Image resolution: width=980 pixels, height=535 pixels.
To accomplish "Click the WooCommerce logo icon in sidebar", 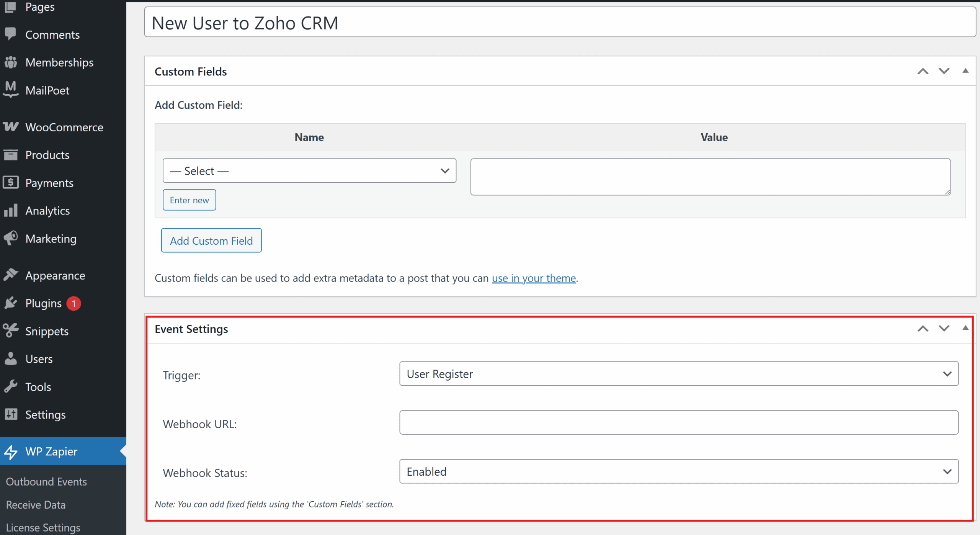I will tap(11, 127).
